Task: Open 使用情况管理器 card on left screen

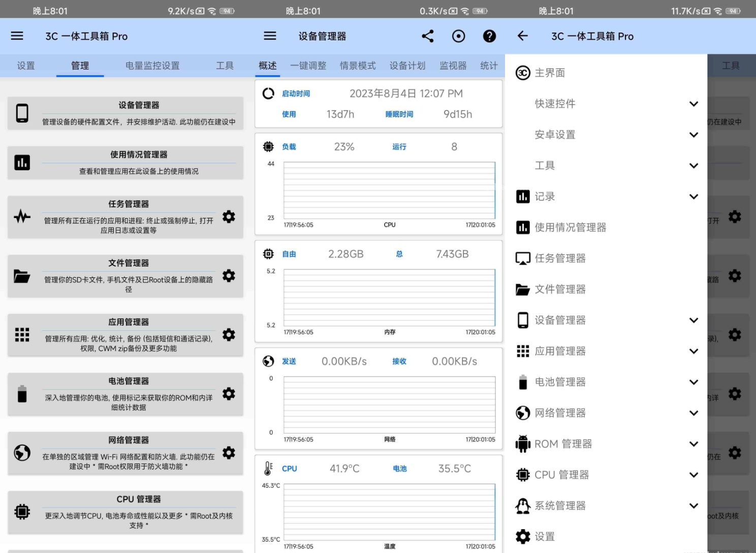Action: tap(125, 163)
